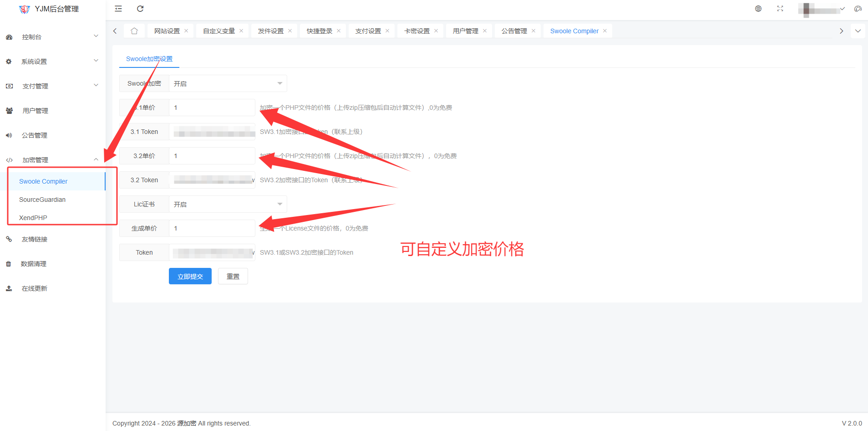Viewport: 868px width, 431px height.
Task: Expand the 系统设置 sidebar menu
Action: pyautogui.click(x=52, y=62)
